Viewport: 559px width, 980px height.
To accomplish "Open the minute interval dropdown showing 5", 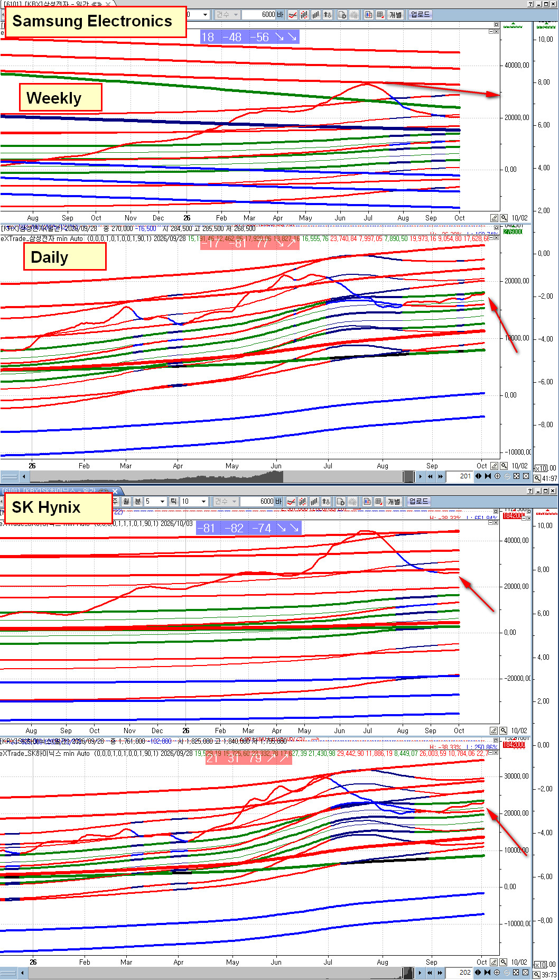I will point(162,502).
